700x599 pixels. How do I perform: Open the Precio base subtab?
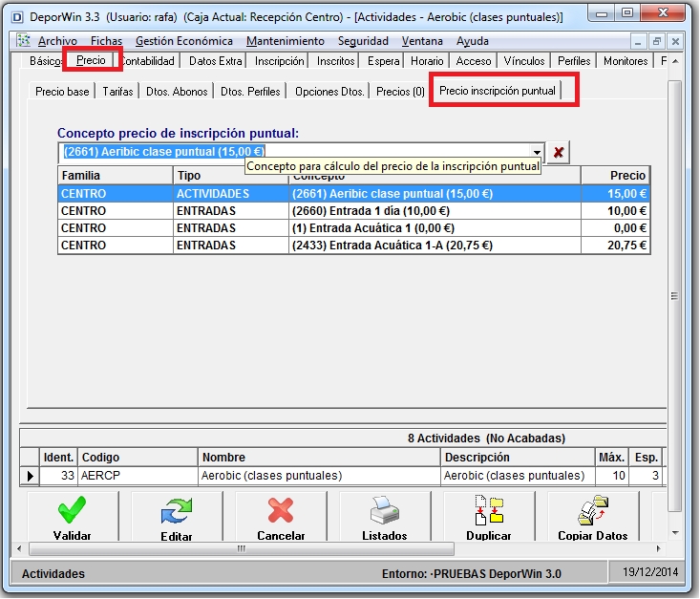[62, 92]
